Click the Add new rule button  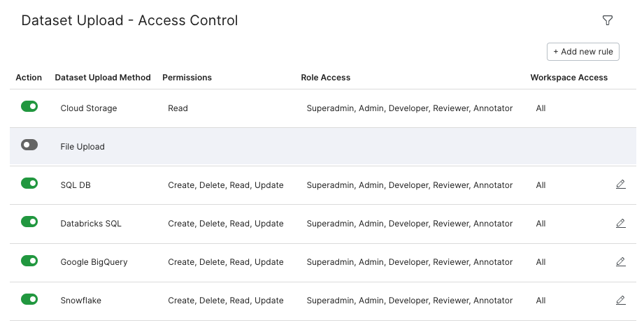pyautogui.click(x=582, y=52)
